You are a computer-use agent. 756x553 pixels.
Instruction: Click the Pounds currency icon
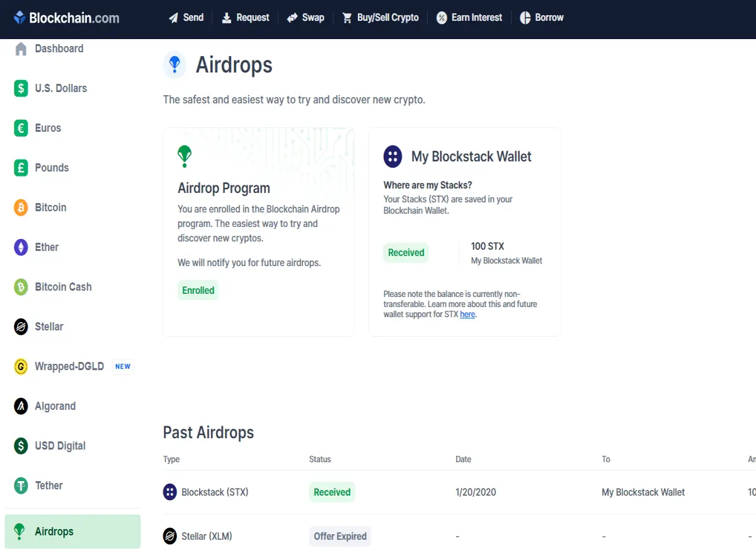point(21,168)
